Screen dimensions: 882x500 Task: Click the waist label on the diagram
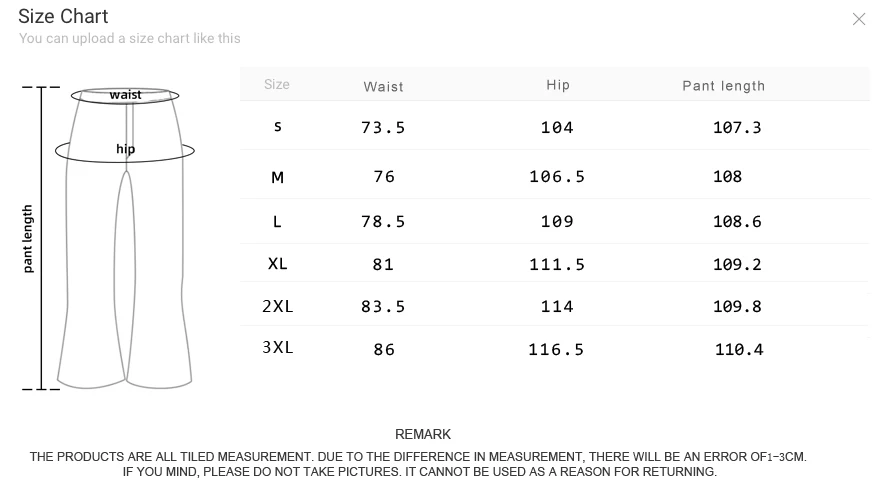tap(126, 95)
